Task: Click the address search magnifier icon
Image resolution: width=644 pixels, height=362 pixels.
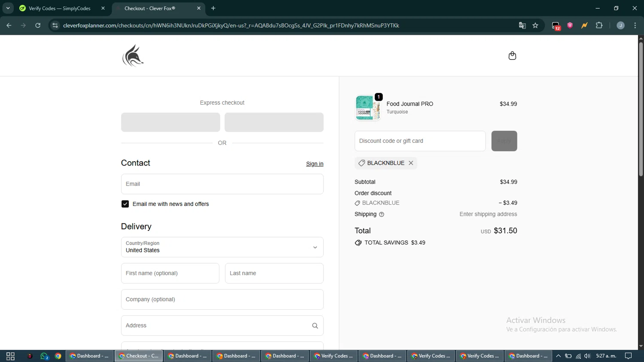Action: coord(315,326)
